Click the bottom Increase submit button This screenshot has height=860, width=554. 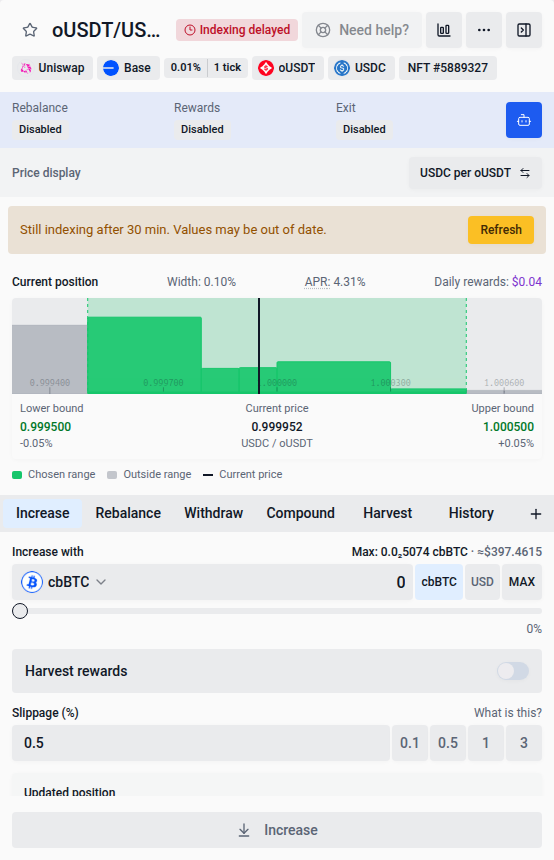pyautogui.click(x=277, y=830)
